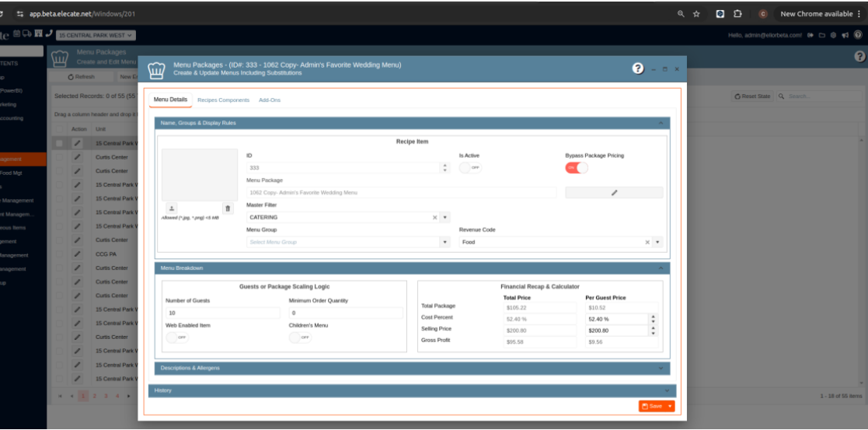Go to grid page 4
This screenshot has width=868, height=430.
117,397
